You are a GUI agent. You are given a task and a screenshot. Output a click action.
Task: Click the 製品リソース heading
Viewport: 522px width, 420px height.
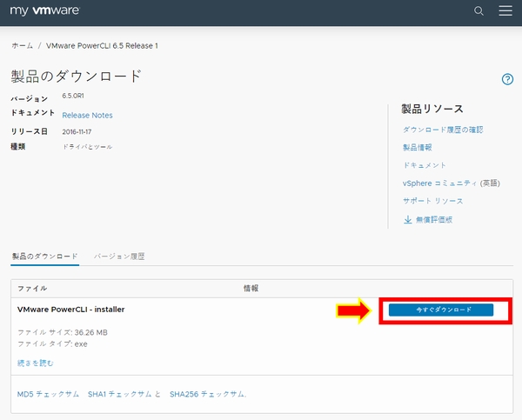tap(432, 109)
